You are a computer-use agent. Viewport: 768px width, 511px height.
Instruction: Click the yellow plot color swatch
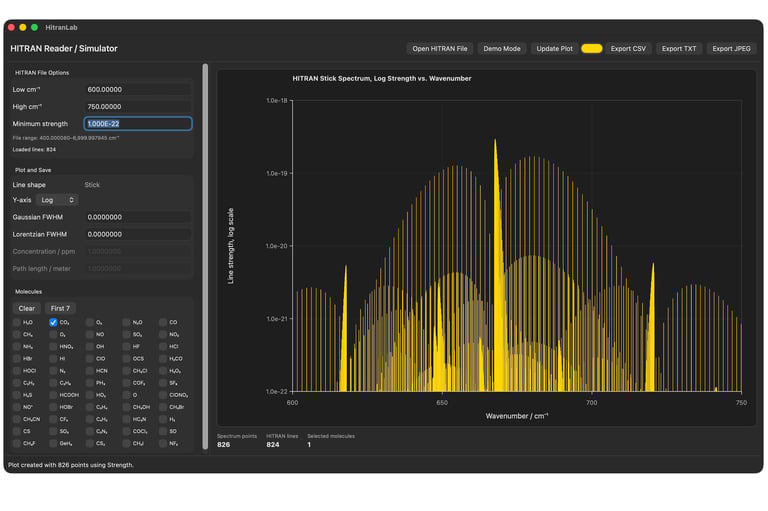tap(592, 49)
